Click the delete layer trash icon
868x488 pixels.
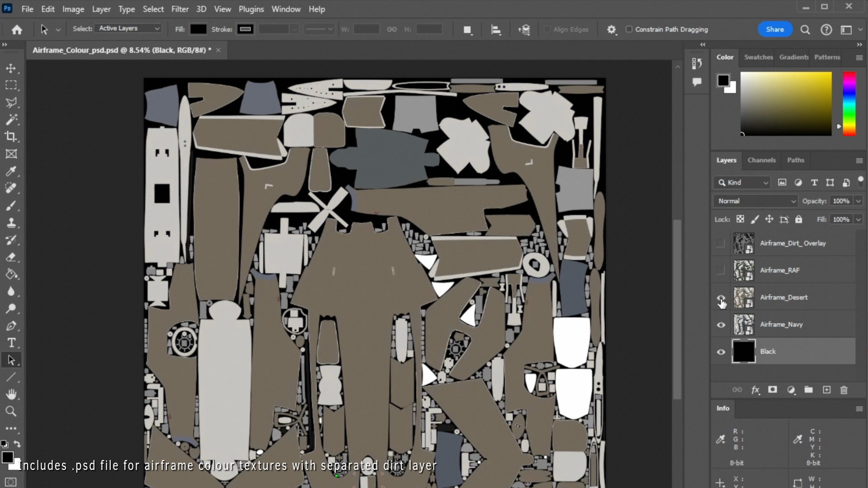844,390
